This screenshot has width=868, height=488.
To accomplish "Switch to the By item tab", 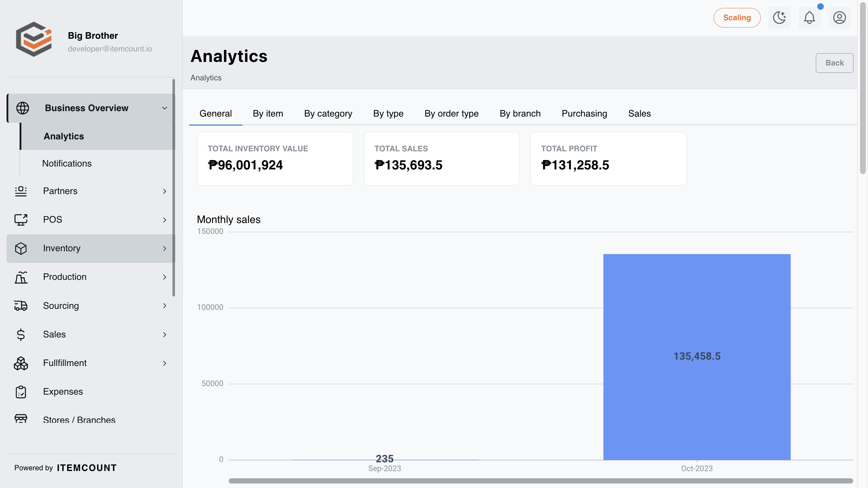I will coord(268,114).
